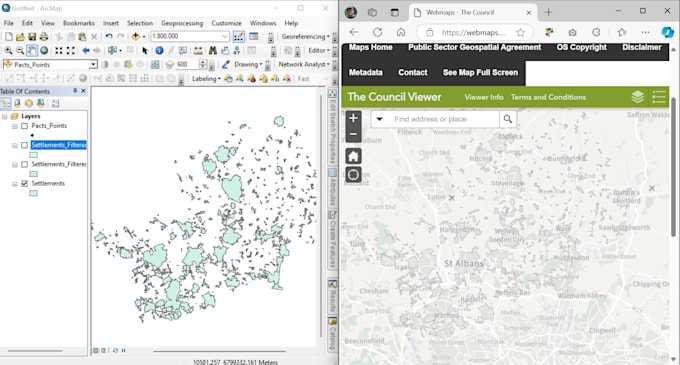Select the Zoom In tool in ArcMap
The height and width of the screenshot is (365, 680).
[8, 50]
